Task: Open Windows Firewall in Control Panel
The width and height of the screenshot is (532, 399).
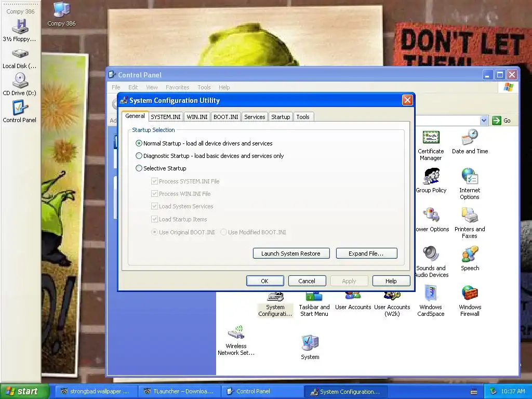Action: (x=470, y=301)
